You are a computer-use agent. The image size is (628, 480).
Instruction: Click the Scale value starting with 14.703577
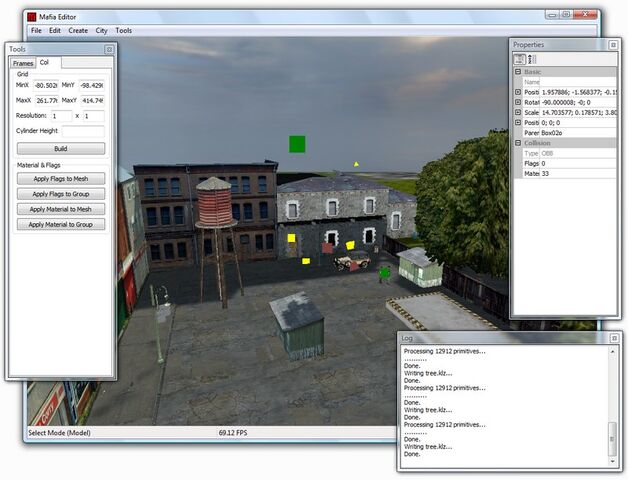[x=578, y=112]
